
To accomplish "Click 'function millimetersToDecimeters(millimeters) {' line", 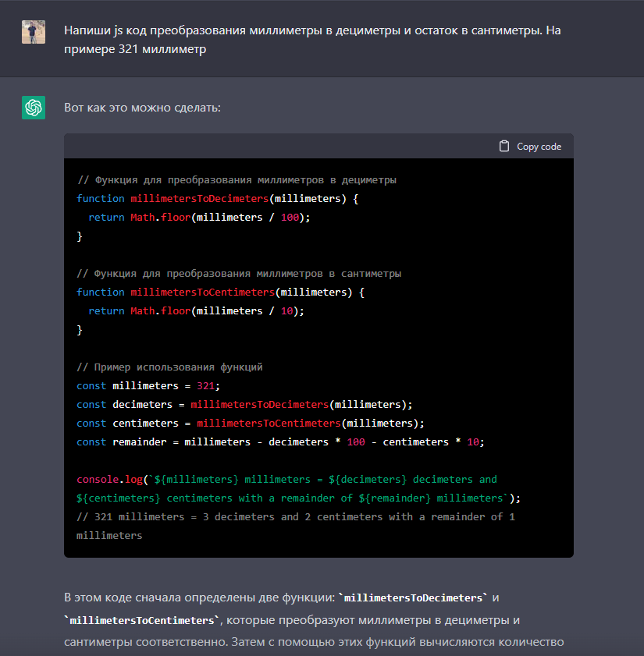I will pyautogui.click(x=217, y=199).
